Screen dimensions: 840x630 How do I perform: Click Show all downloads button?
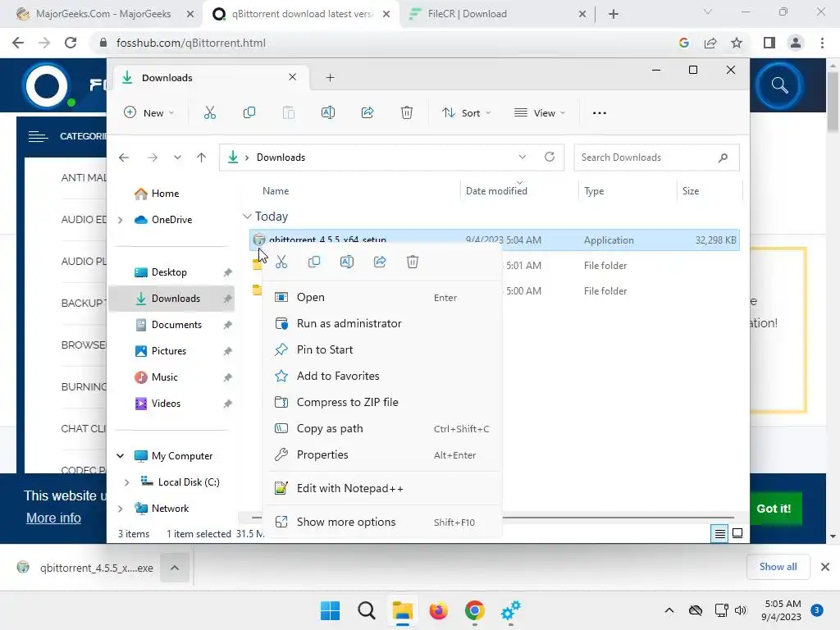pos(778,567)
